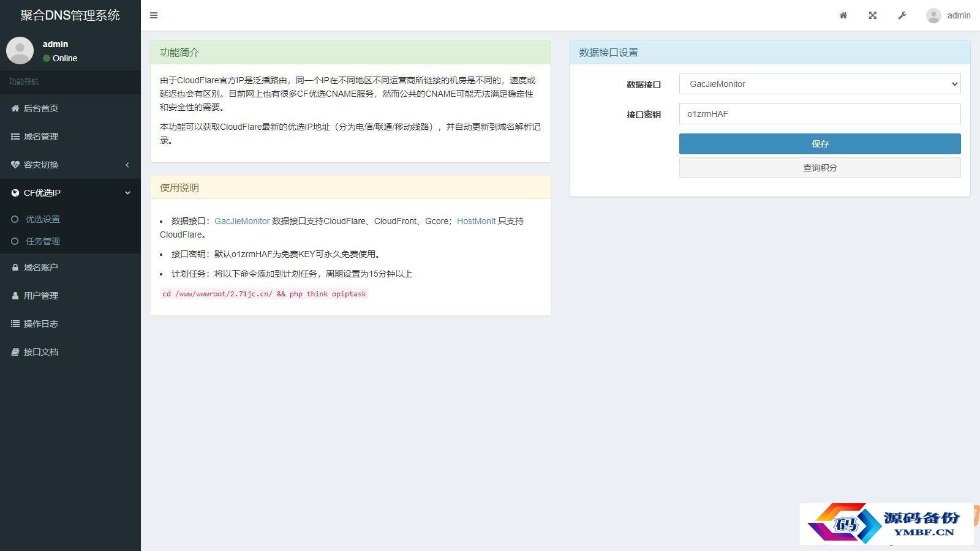Open the HostMonit link
The height and width of the screenshot is (551, 980).
(x=476, y=221)
